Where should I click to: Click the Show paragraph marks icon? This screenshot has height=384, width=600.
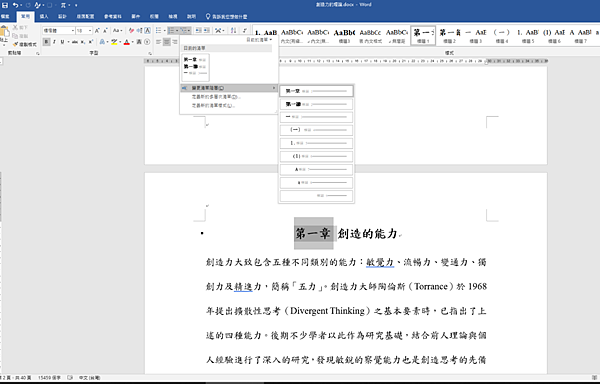pyautogui.click(x=245, y=31)
